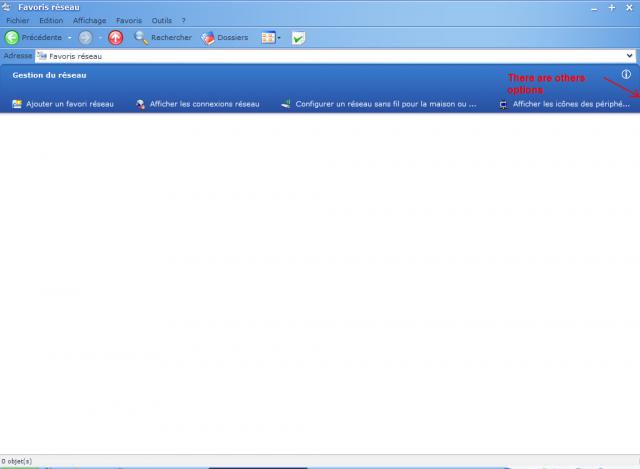Click the périphériques device icon

point(503,105)
